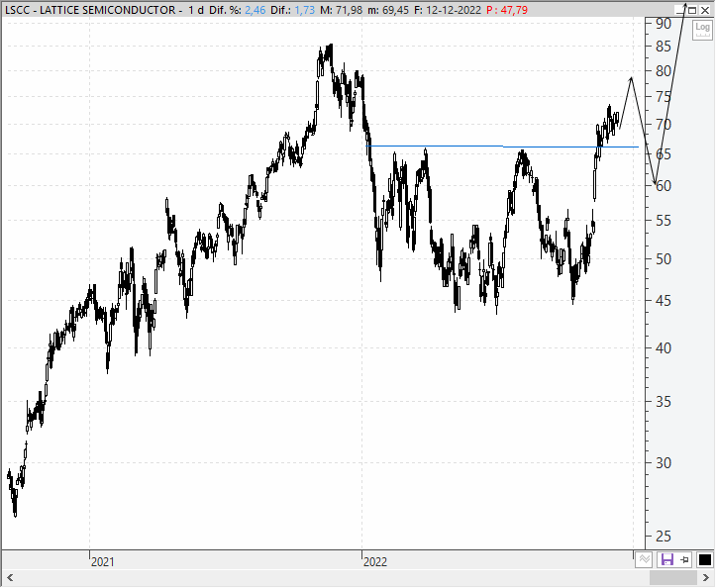716x588 pixels.
Task: Click the 75 price axis label
Action: click(x=664, y=97)
